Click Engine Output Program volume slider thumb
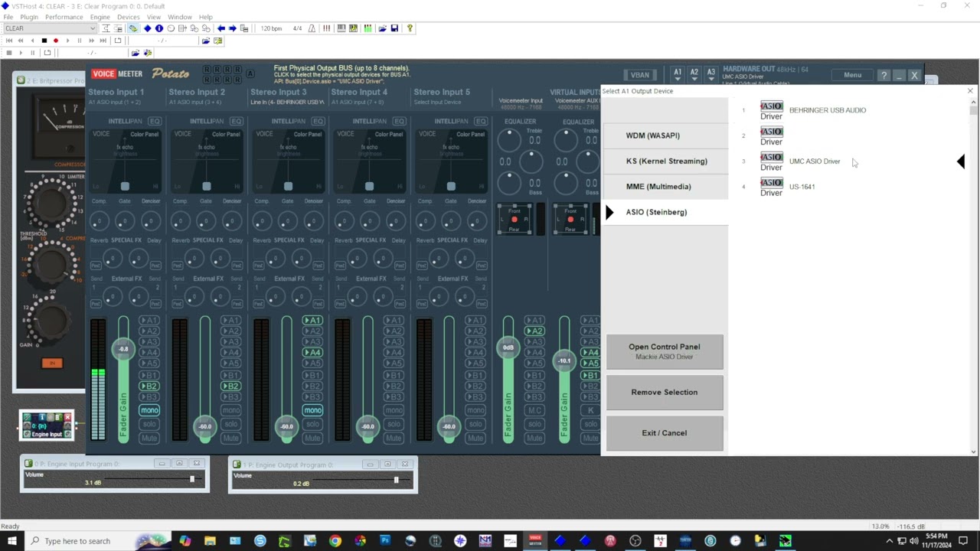 pyautogui.click(x=396, y=480)
